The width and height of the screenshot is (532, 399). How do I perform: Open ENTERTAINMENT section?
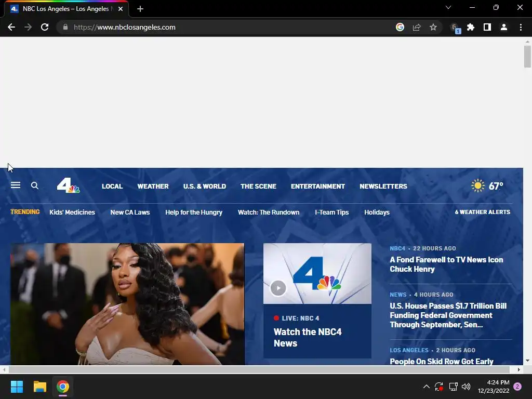click(318, 187)
